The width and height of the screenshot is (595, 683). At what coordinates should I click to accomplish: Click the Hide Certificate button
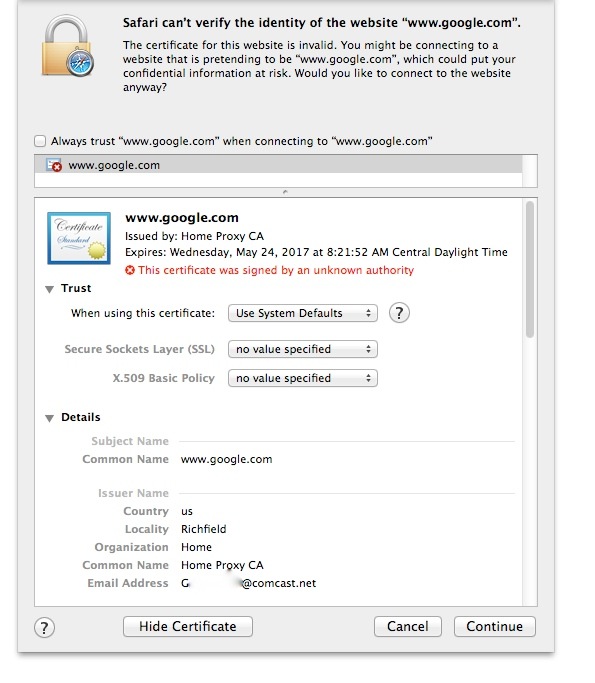[188, 626]
